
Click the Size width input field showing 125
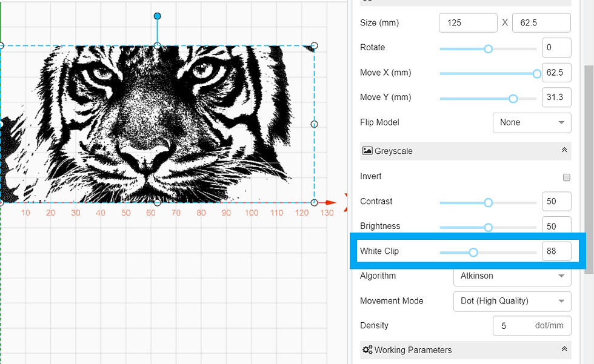click(x=468, y=22)
